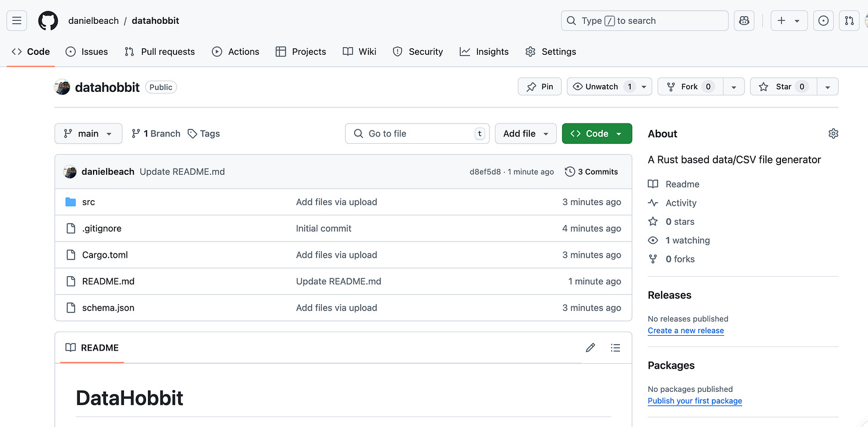Edit README with the pencil icon
Viewport: 868px width, 427px height.
590,348
